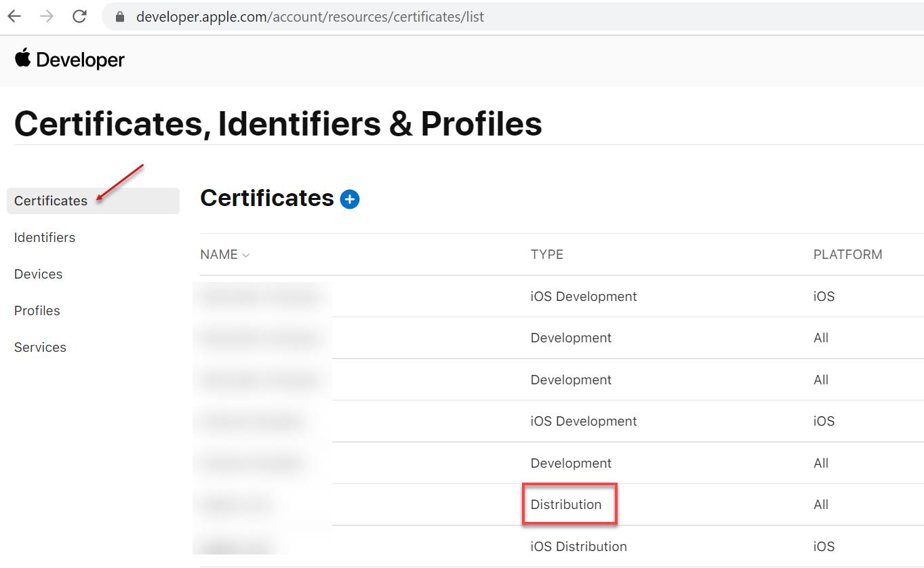
Task: Open Profiles in the sidebar
Action: coord(37,310)
